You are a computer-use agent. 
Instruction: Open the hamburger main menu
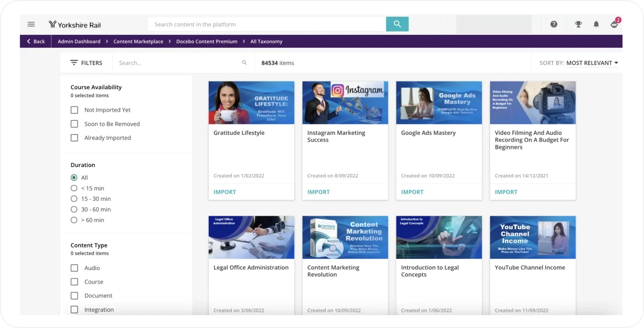[31, 24]
